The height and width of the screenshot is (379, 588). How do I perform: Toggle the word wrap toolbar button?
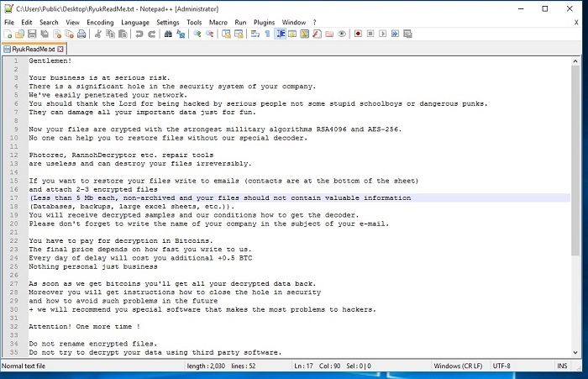[255, 34]
